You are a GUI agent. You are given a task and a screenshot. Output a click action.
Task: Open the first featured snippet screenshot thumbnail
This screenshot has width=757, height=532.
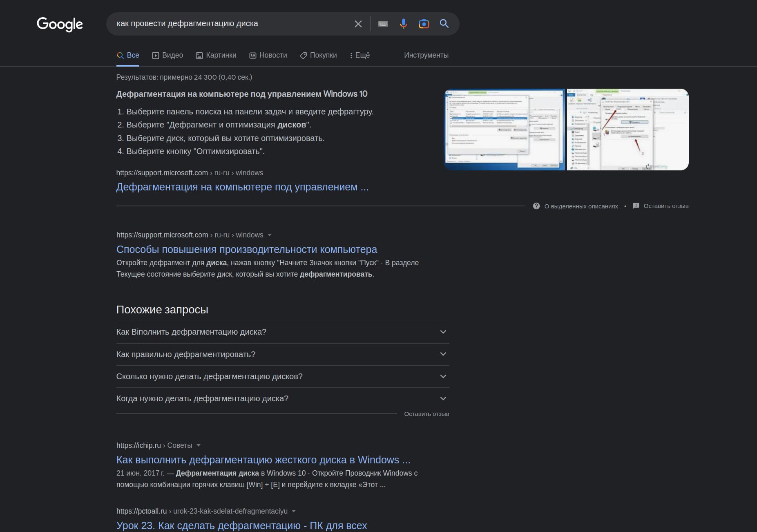505,130
